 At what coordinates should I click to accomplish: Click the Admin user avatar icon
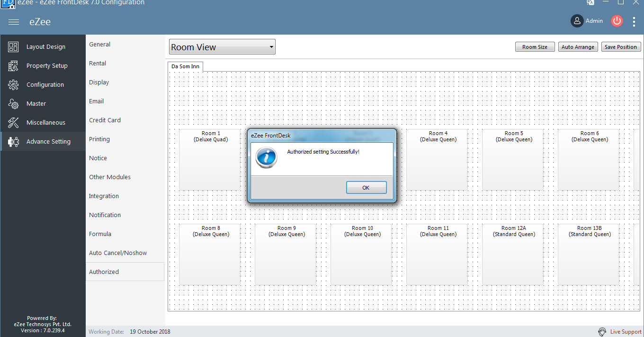pos(577,21)
